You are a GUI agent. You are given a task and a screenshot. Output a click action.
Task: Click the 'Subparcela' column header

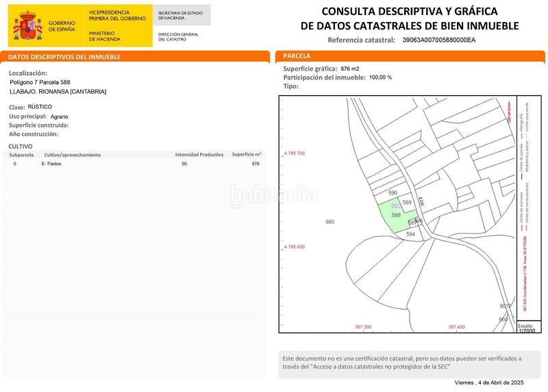coord(21,155)
